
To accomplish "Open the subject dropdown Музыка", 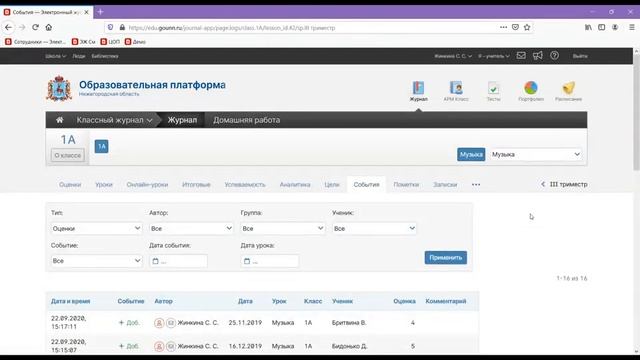I will (536, 154).
